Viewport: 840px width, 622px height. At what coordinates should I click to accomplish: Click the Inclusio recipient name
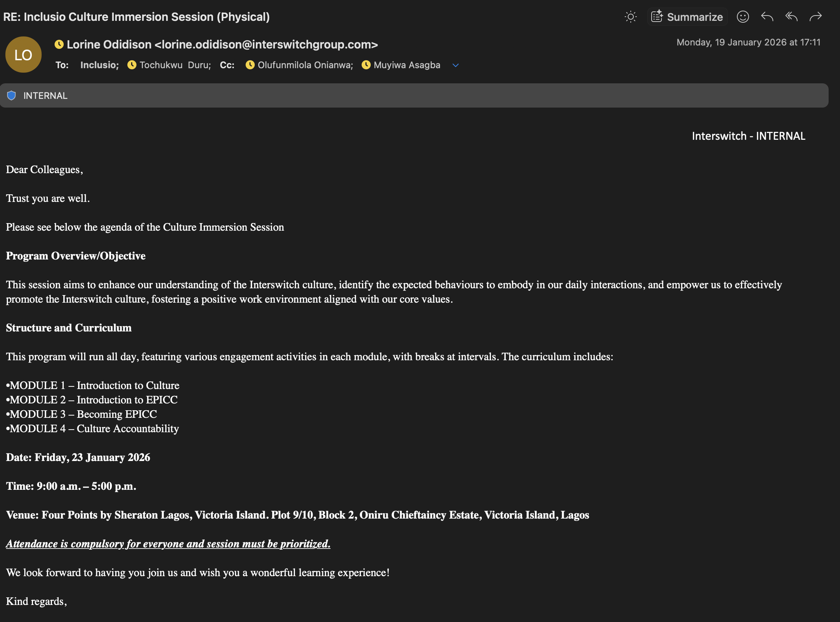99,65
